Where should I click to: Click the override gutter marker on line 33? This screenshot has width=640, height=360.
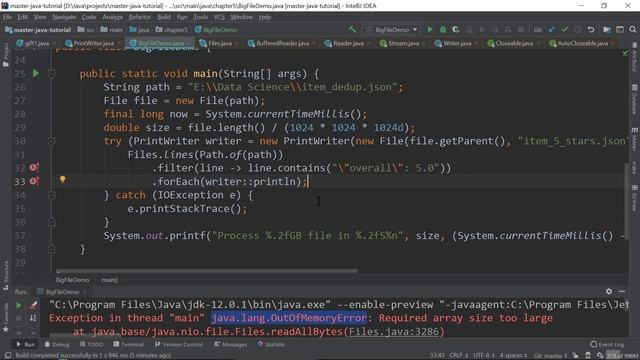34,181
